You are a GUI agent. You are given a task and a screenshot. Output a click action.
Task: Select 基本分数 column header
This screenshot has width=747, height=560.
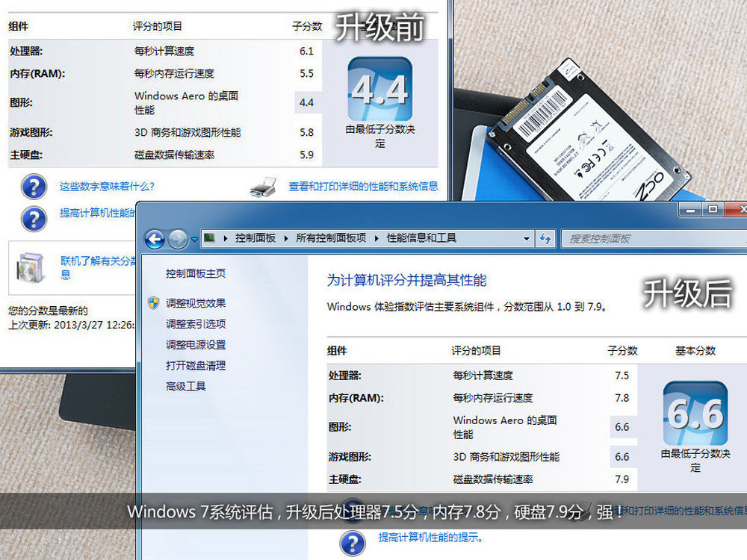click(695, 351)
